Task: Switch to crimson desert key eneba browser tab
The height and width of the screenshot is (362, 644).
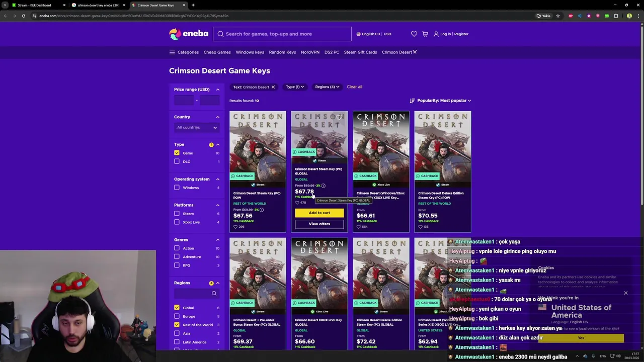Action: [x=98, y=5]
